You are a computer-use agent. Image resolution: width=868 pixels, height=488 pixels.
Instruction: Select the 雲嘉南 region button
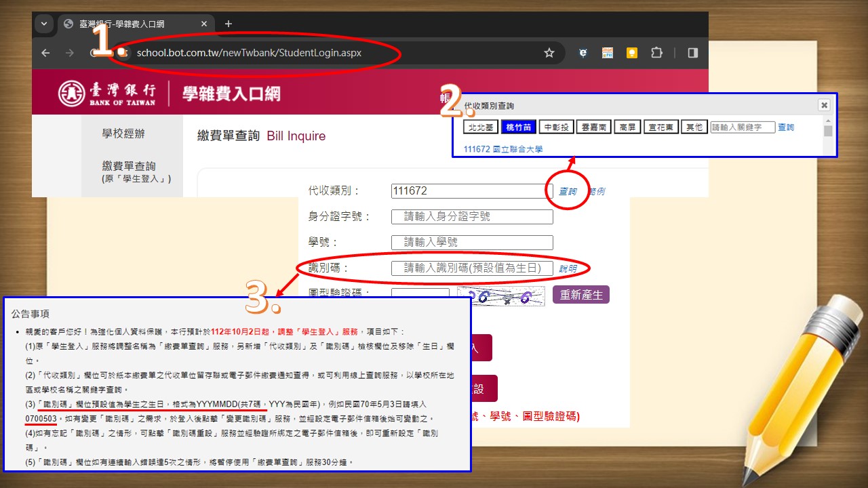593,127
